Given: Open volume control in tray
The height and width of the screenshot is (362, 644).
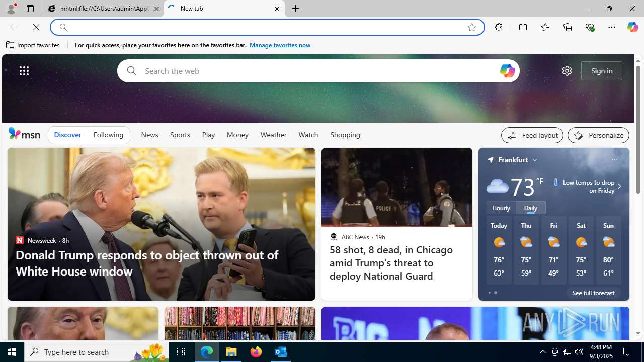Looking at the screenshot, I should [579, 352].
